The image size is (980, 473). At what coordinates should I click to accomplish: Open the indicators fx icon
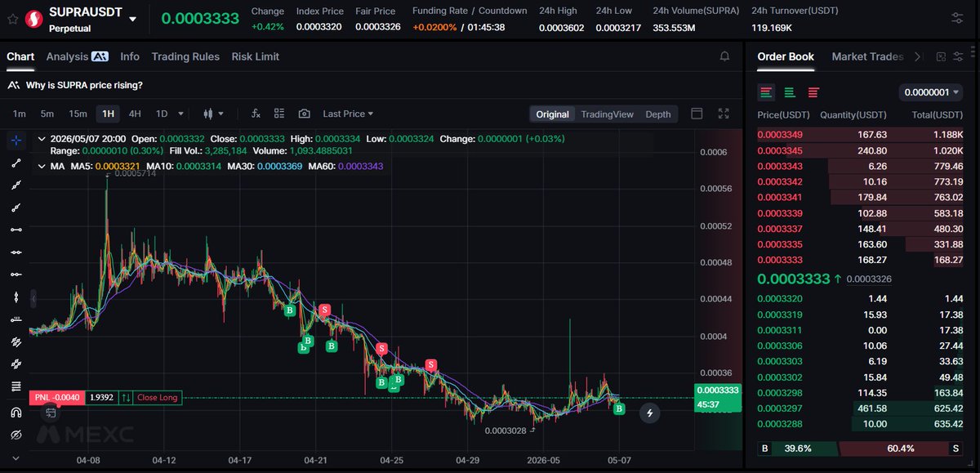256,114
